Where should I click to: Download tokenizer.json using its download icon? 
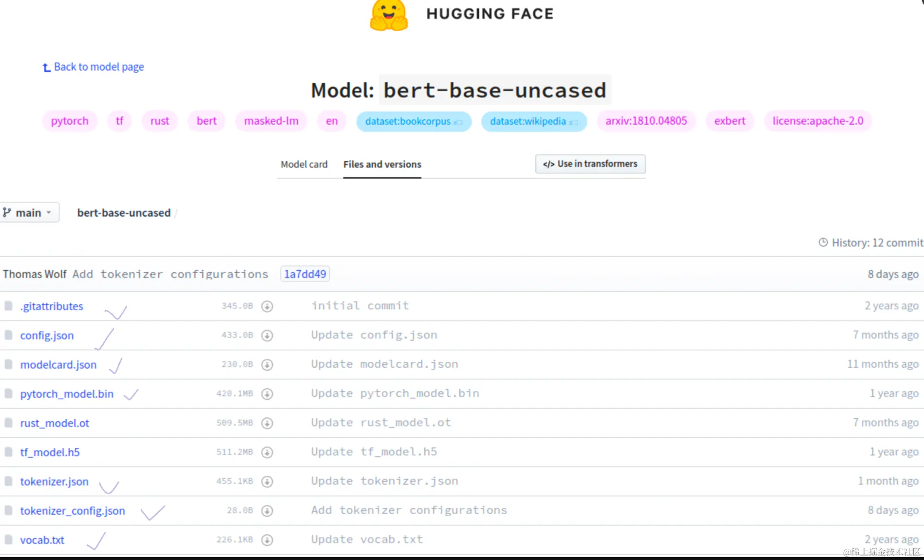pyautogui.click(x=267, y=482)
